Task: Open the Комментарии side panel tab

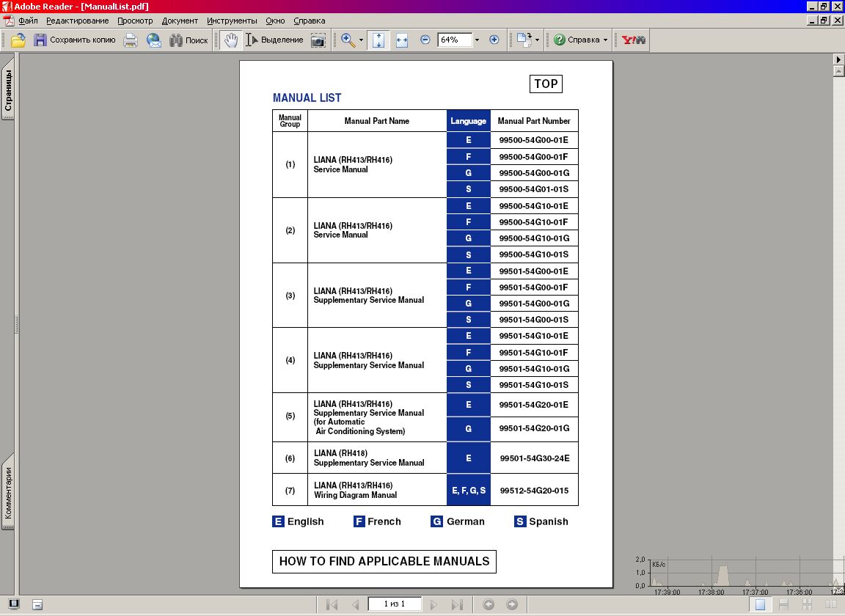Action: pyautogui.click(x=8, y=492)
